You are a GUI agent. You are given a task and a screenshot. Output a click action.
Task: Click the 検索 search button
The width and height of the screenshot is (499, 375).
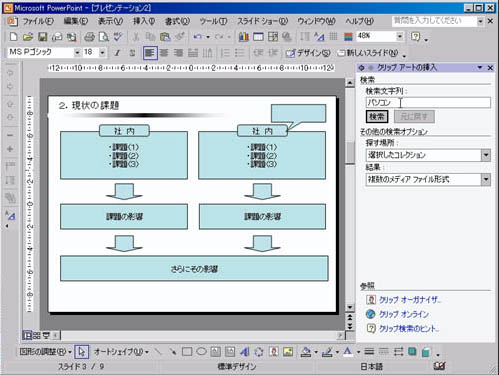click(377, 117)
